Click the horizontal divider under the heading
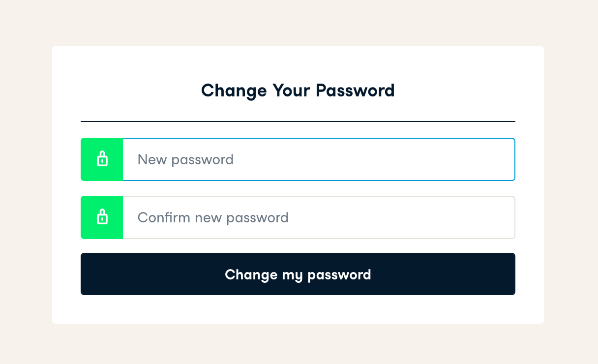This screenshot has width=598, height=364. pos(298,121)
